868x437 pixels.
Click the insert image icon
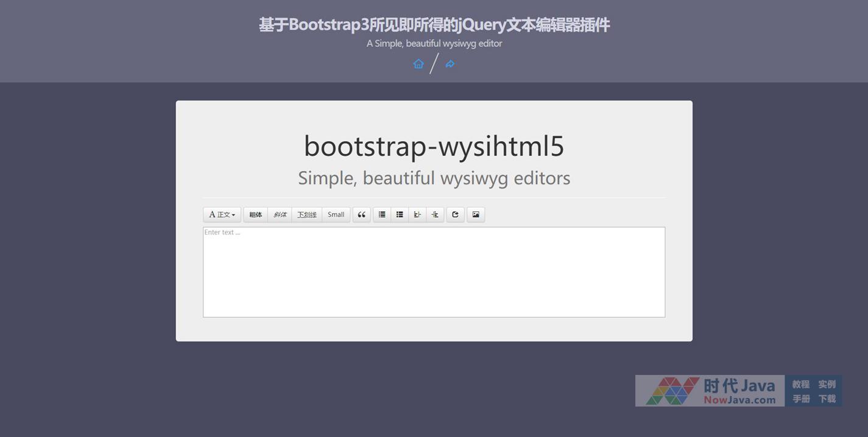[476, 215]
